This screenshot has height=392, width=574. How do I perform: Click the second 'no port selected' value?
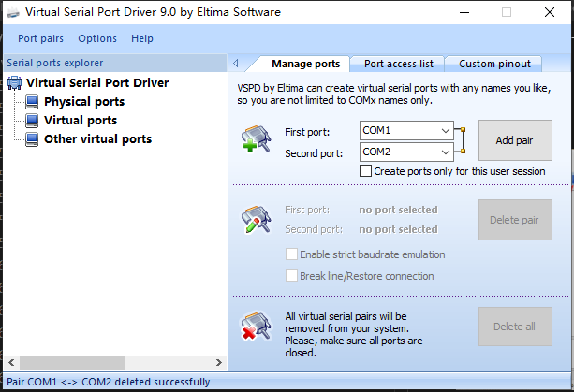(x=398, y=229)
